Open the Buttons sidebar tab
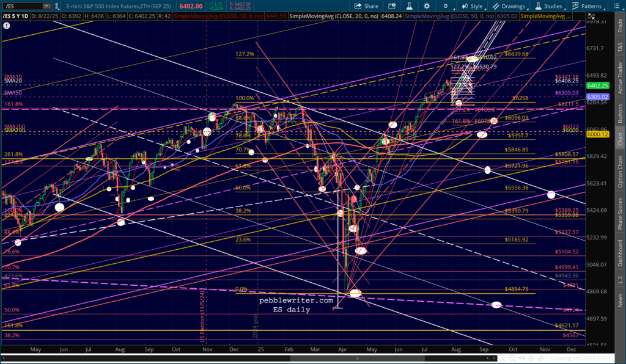Screen dimensions: 626x364 620,114
